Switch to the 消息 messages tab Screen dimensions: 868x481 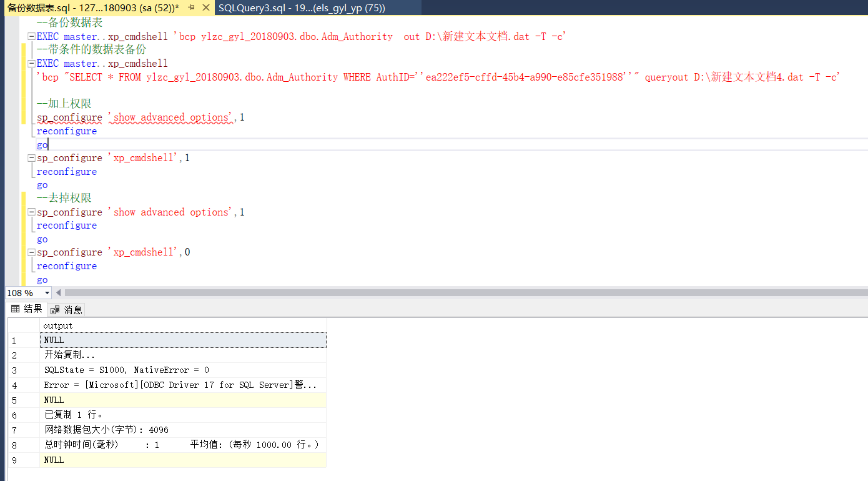(71, 309)
